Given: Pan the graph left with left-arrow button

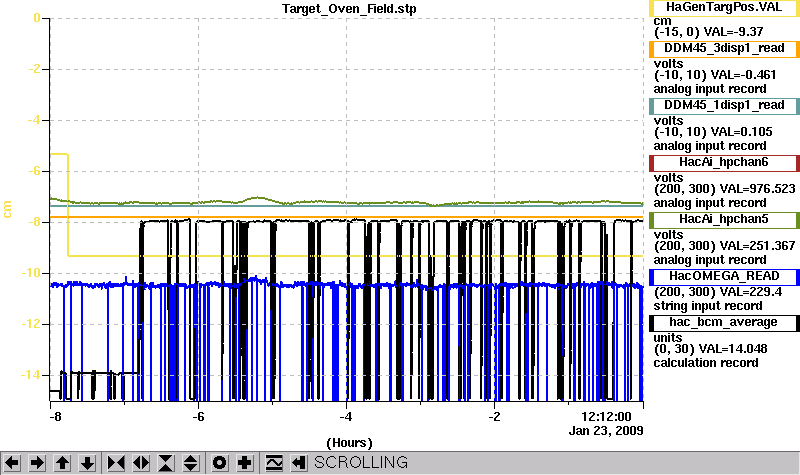Looking at the screenshot, I should tap(12, 463).
